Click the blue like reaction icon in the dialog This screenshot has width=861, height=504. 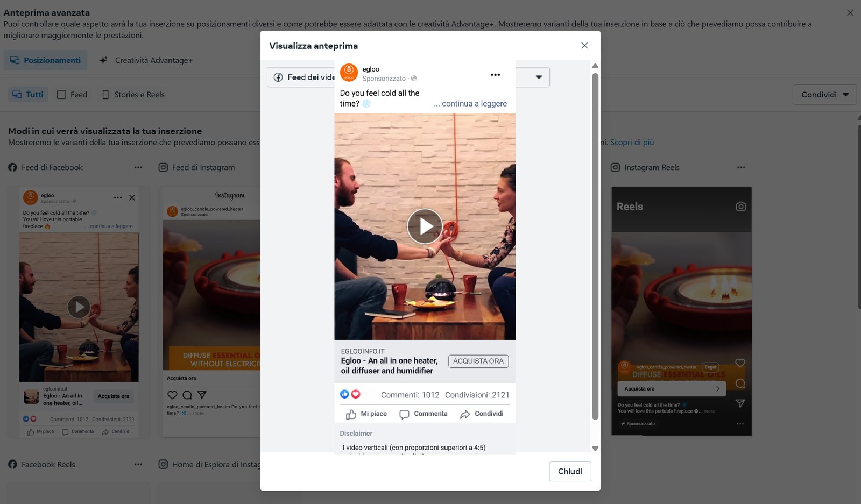[x=345, y=394]
